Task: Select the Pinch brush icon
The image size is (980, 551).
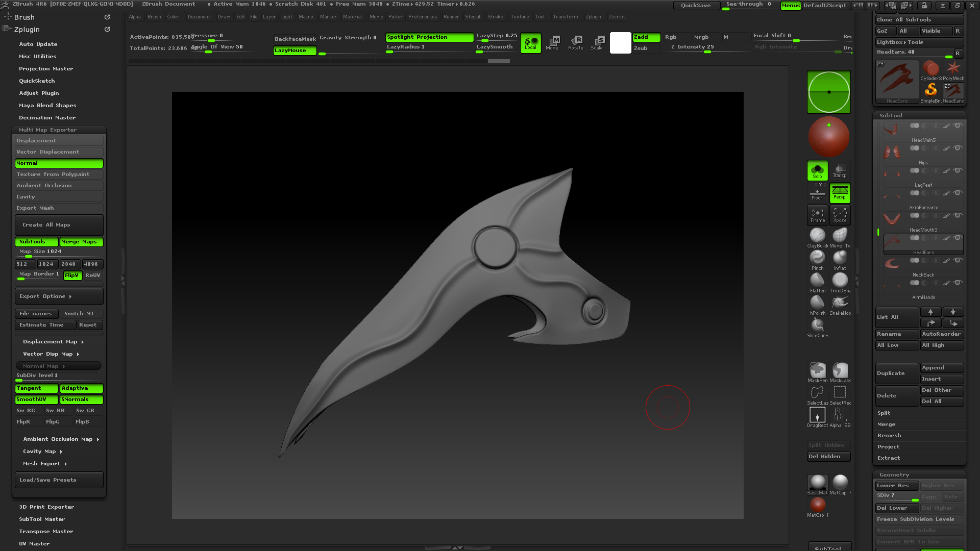Action: point(817,258)
